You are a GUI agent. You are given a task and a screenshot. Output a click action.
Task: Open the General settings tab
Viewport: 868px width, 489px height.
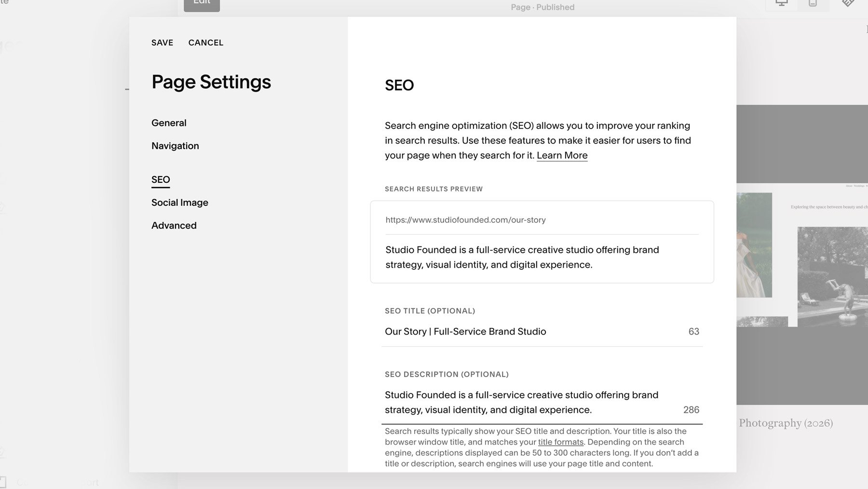(x=169, y=123)
